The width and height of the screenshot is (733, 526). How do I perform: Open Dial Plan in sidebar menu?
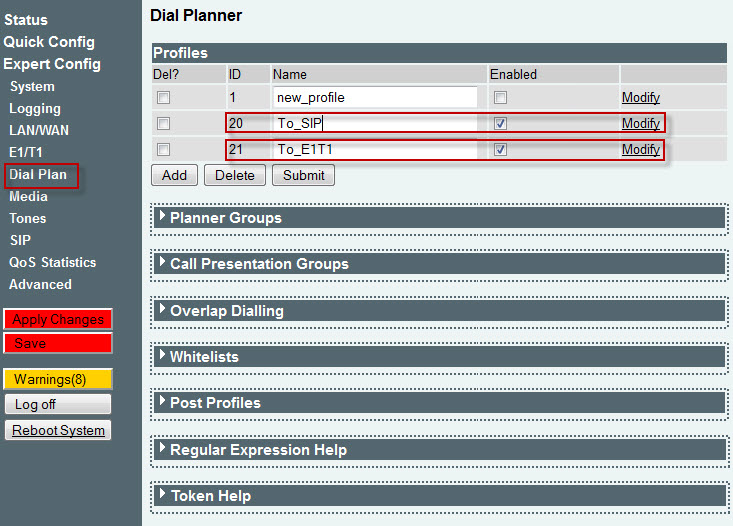[x=38, y=174]
